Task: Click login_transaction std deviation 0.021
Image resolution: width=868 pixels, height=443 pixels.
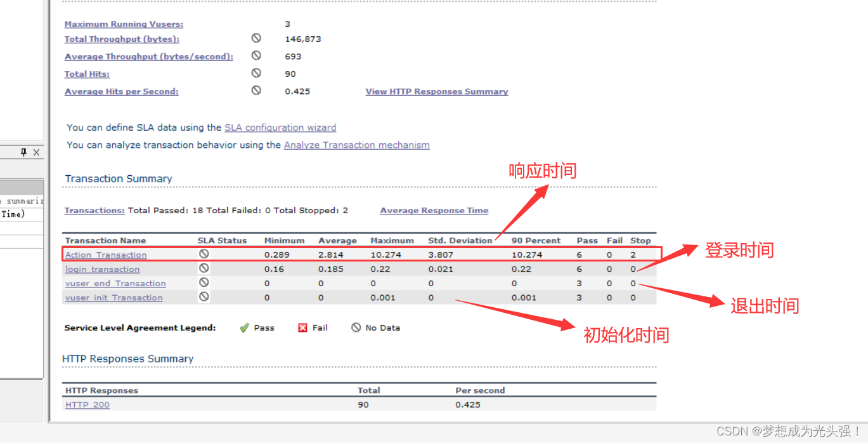Action: (441, 269)
